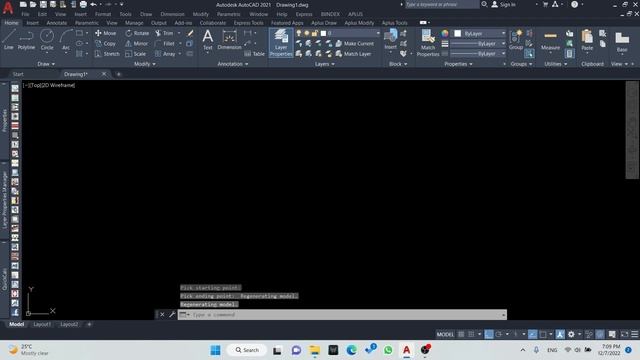The width and height of the screenshot is (640, 360).
Task: Click the Save icon in quick access toolbar
Action: tap(43, 4)
